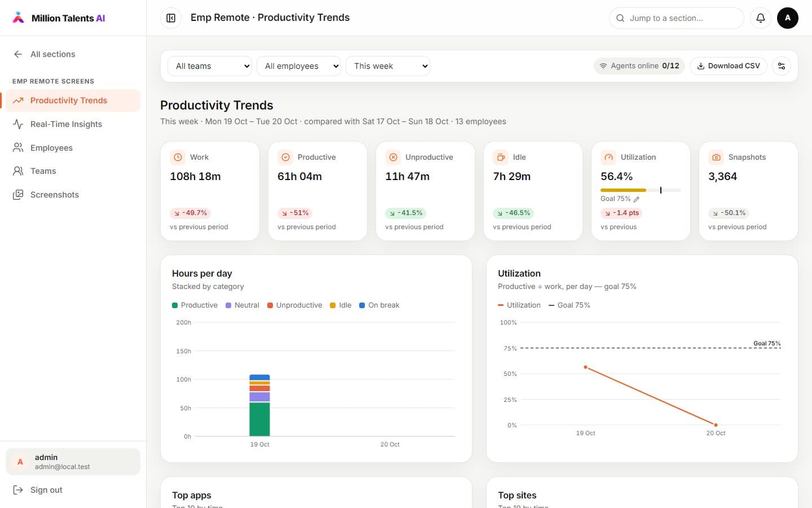
Task: Click the 20 Oct utilization data point
Action: 716,425
